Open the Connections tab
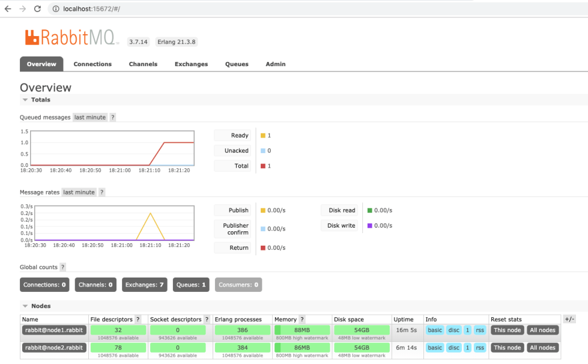This screenshot has height=364, width=588. tap(92, 64)
